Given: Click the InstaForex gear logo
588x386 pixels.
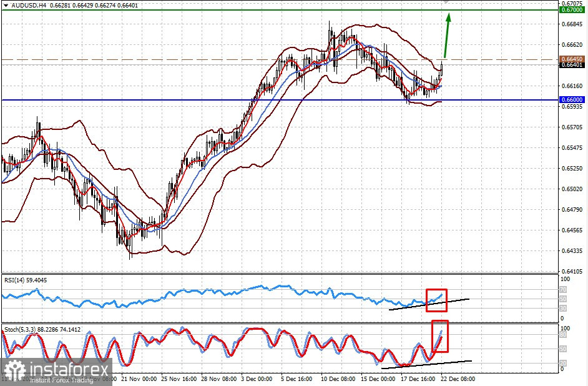Looking at the screenshot, I should click(x=15, y=372).
